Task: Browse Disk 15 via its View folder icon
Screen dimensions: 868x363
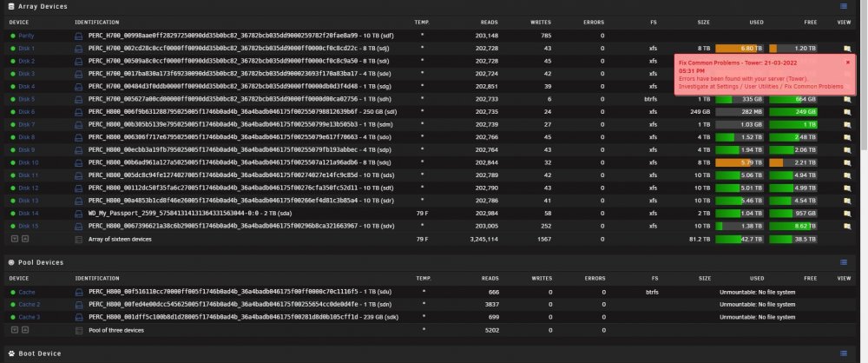Action: (x=847, y=226)
